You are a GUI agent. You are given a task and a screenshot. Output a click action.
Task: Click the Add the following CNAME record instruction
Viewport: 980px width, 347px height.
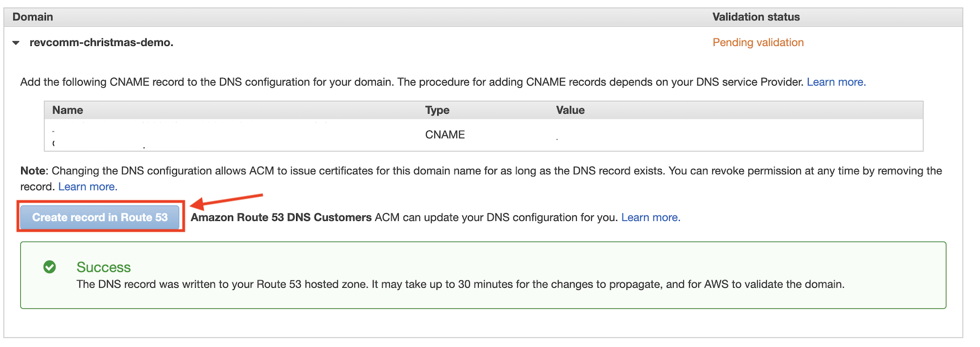point(413,82)
